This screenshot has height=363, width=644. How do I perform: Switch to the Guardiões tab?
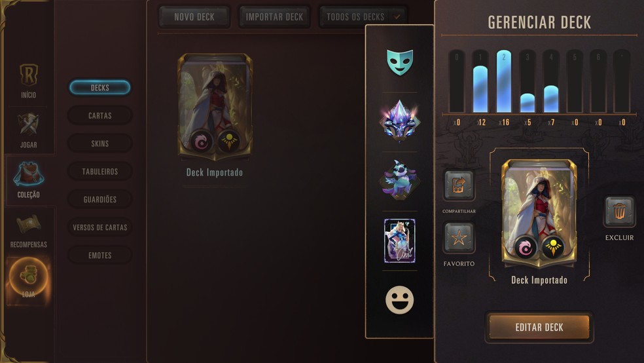[x=99, y=199]
